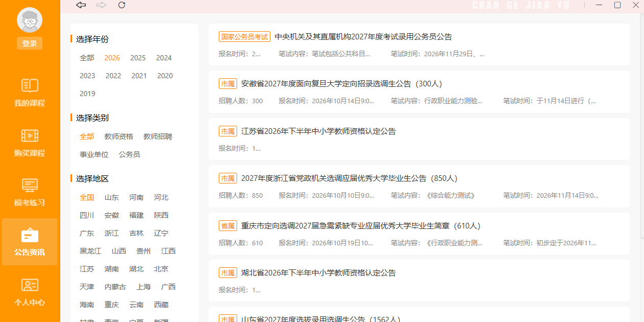644x322 pixels.
Task: Minimize the application window
Action: 599,5
